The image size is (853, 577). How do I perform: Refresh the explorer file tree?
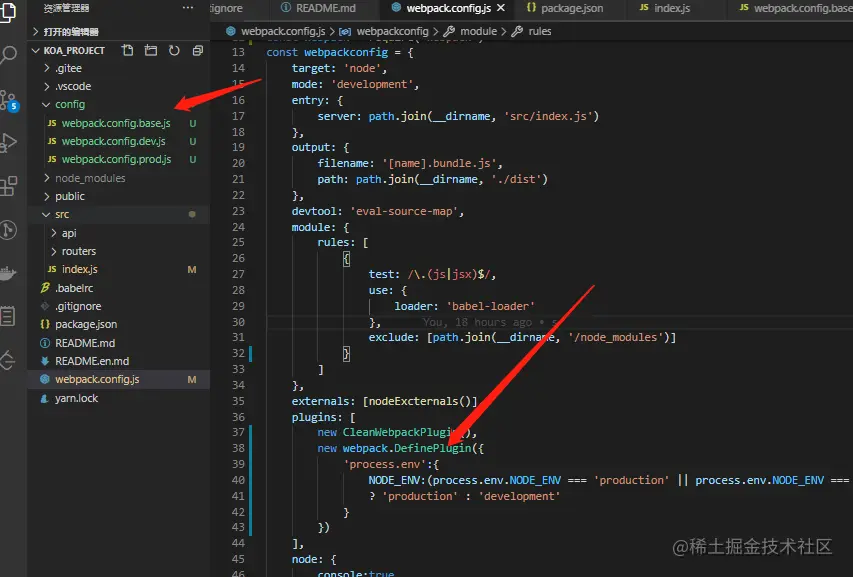(174, 51)
